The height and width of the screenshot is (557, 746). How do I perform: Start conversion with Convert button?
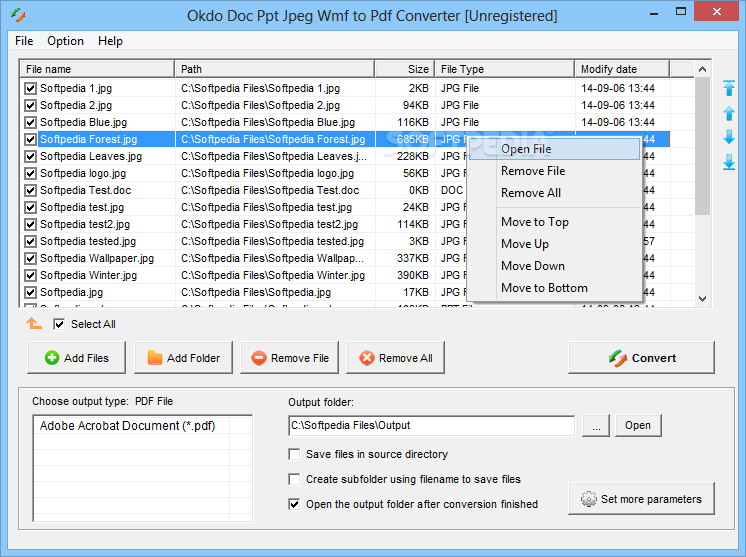pos(641,358)
